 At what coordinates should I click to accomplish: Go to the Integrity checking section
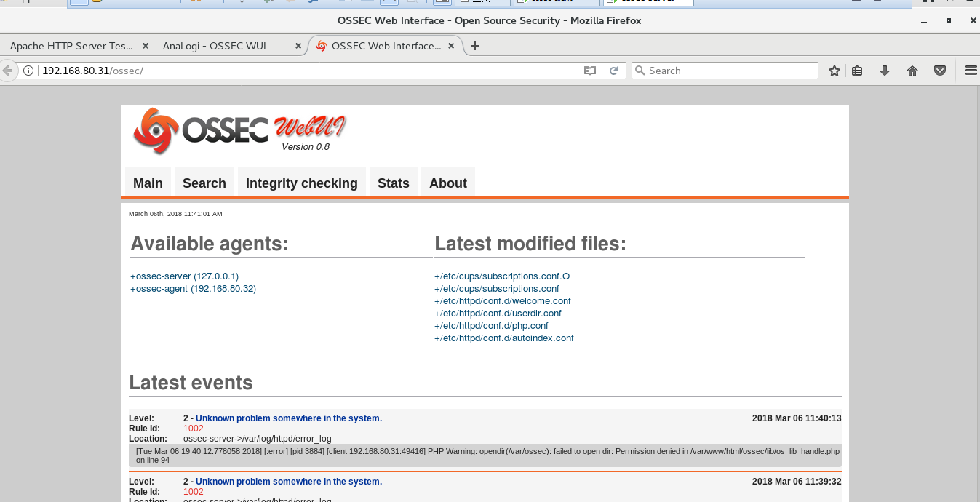tap(302, 183)
